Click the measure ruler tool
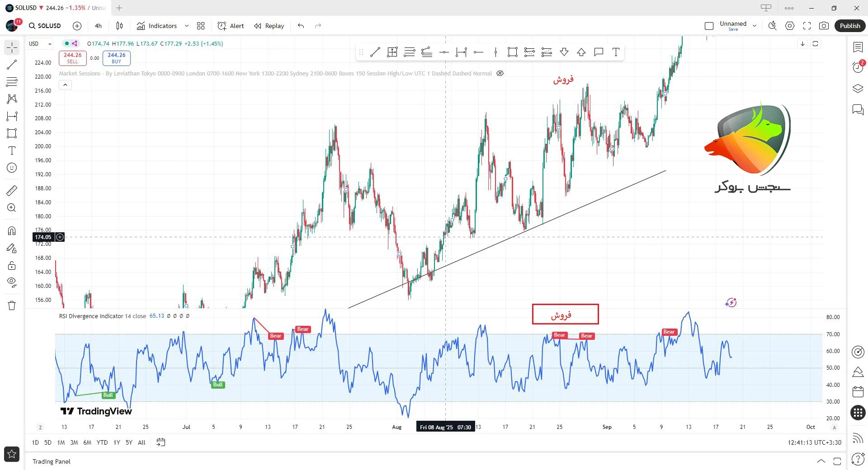The width and height of the screenshot is (868, 470). 12,191
